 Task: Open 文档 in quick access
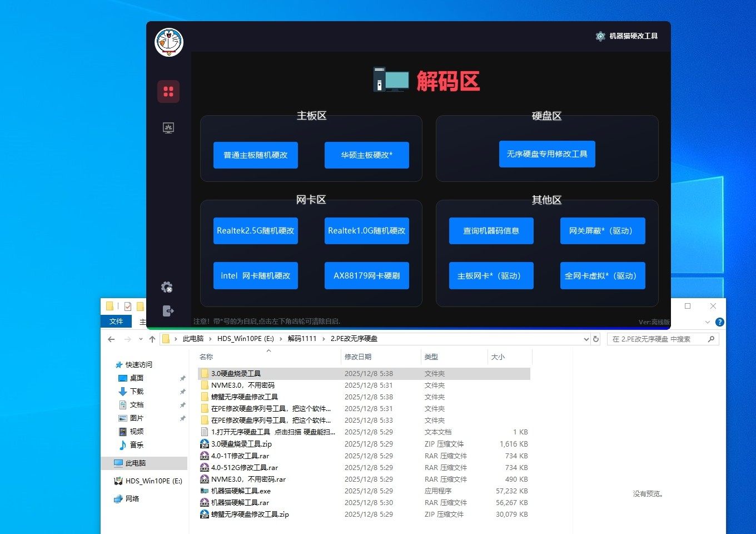pos(137,405)
